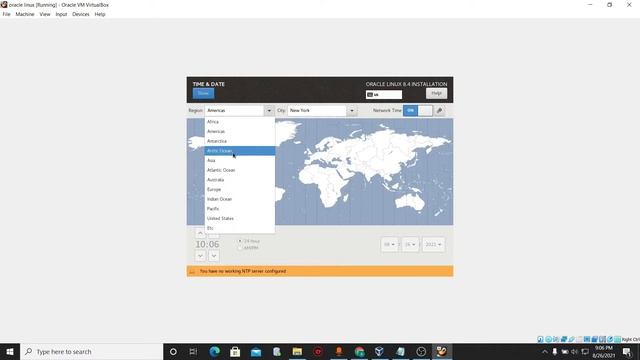Choose Indian Ocean in the Region list
Viewport: 640px width, 360px height.
pos(240,199)
